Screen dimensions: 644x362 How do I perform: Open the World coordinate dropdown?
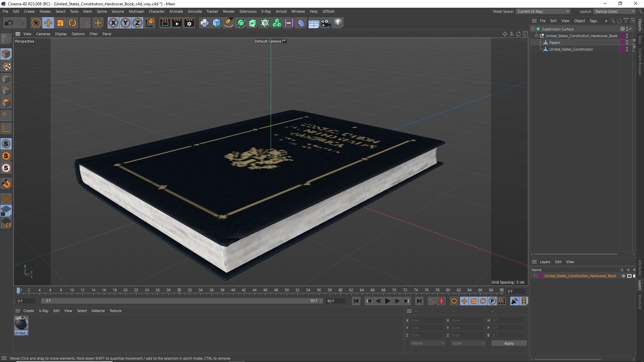click(x=428, y=343)
